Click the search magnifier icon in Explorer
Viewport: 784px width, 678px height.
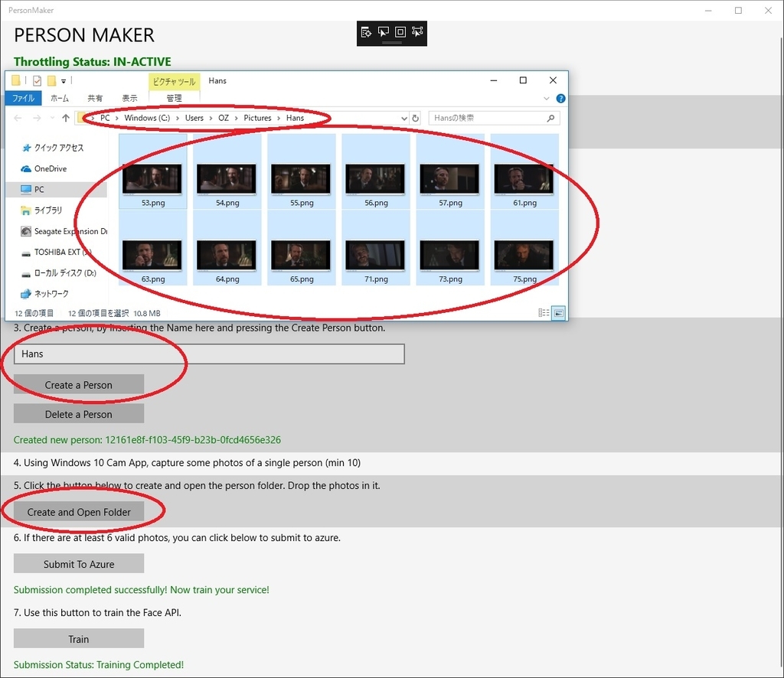tap(550, 119)
